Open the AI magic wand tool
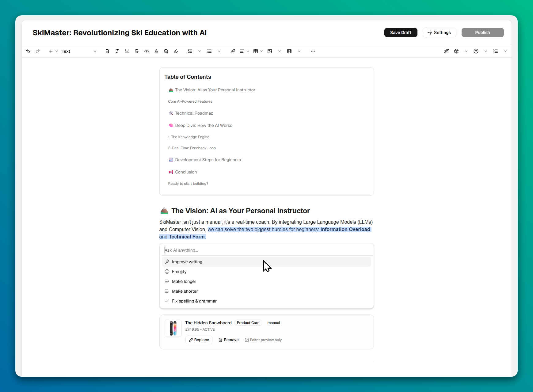The image size is (533, 392). pyautogui.click(x=447, y=51)
